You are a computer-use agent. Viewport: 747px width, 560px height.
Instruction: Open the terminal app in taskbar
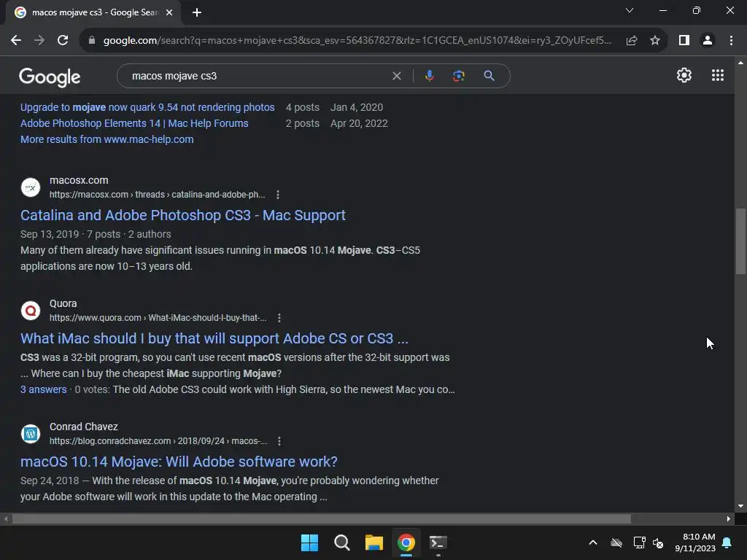438,542
